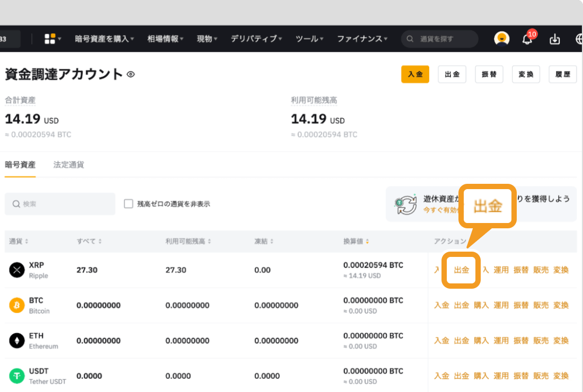Click magnifier icon in 通貨を探す search
This screenshot has height=392, width=583.
coord(410,39)
